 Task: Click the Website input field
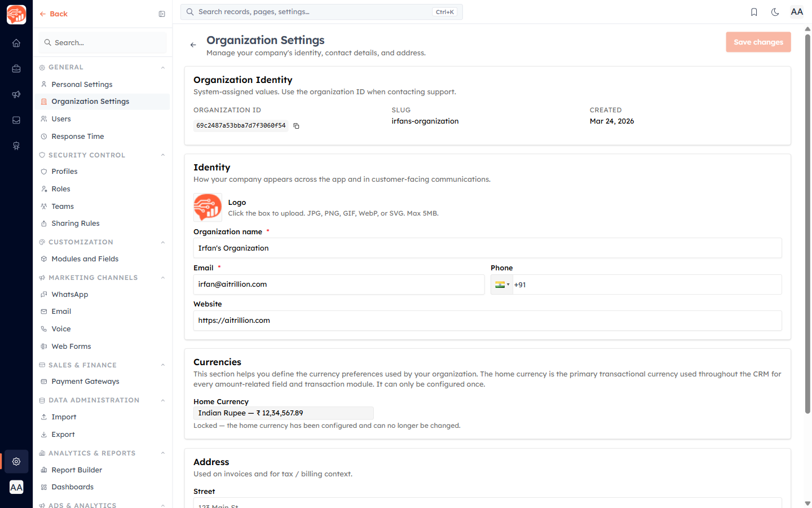pyautogui.click(x=487, y=321)
